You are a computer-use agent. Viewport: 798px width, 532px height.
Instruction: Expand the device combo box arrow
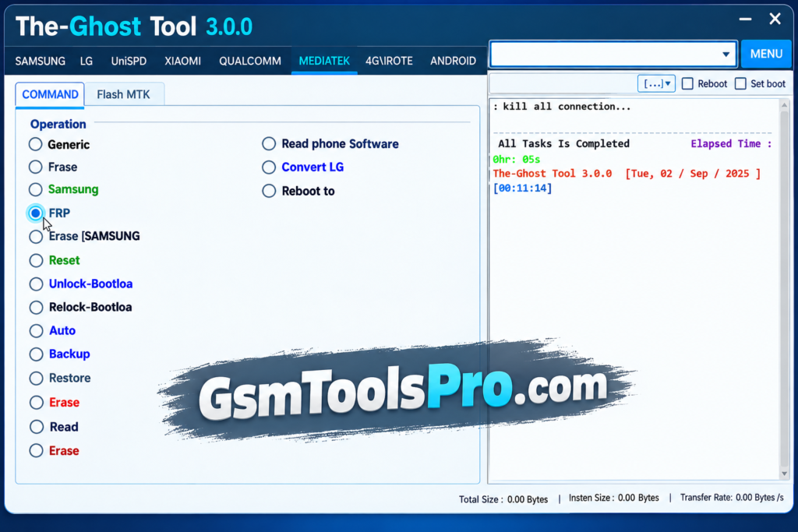[726, 54]
